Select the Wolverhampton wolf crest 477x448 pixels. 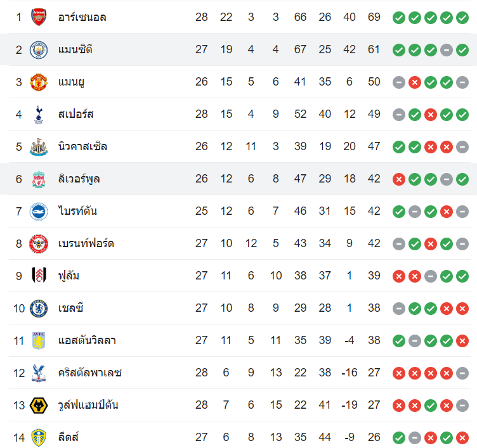point(39,405)
